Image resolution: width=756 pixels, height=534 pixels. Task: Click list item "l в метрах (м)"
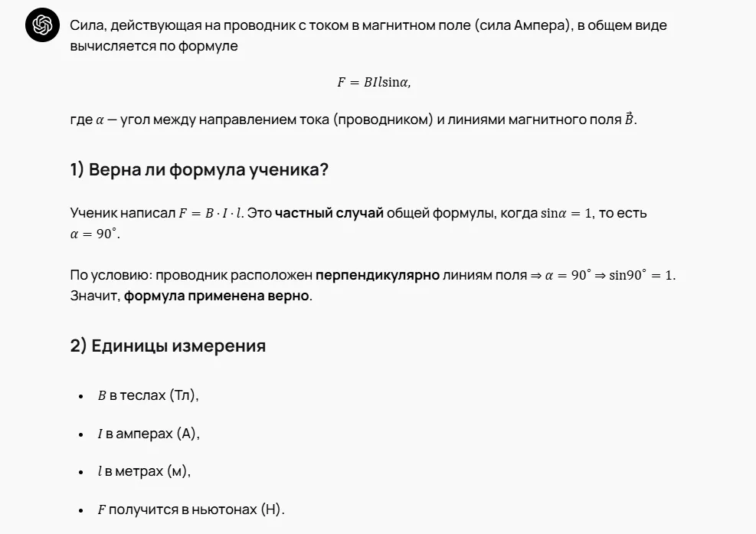point(144,471)
